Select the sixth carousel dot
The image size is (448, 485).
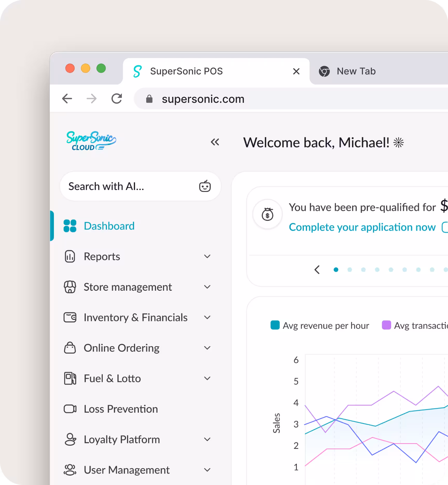click(x=404, y=270)
